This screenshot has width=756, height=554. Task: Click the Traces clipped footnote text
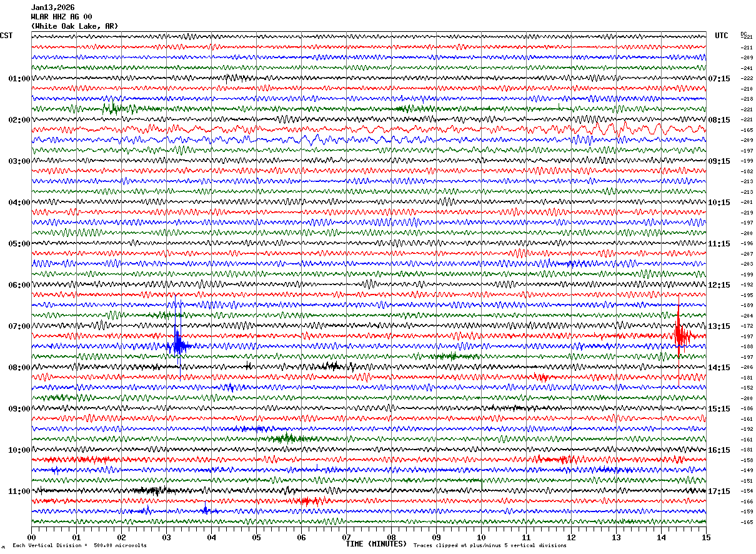(x=490, y=546)
